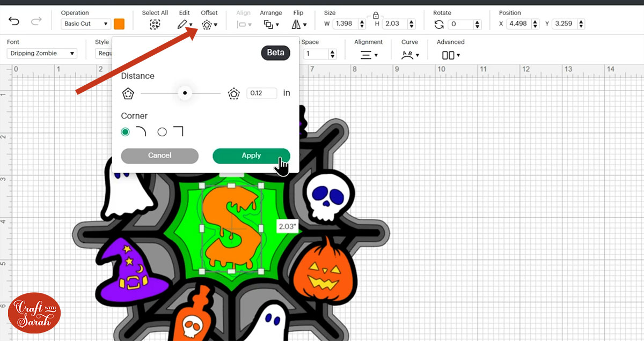
Task: Open the Edit pencil tool
Action: (182, 25)
